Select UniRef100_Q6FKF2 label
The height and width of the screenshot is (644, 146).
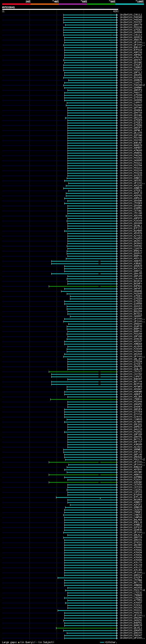click(131, 289)
